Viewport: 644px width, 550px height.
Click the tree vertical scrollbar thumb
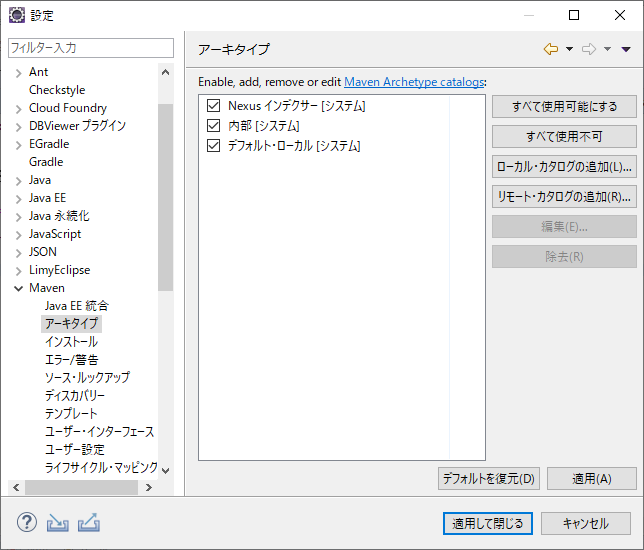[x=166, y=197]
